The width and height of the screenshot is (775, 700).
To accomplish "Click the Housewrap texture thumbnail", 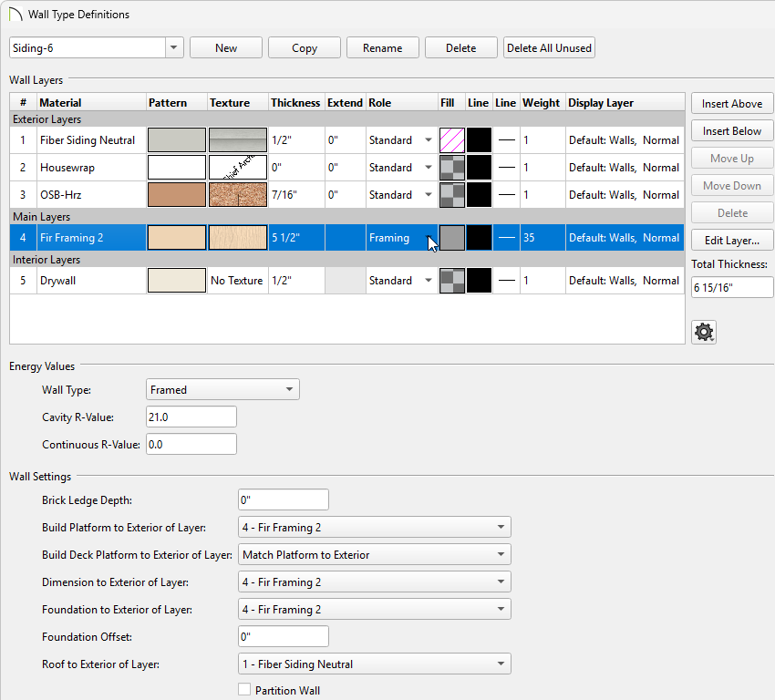I will click(x=238, y=168).
